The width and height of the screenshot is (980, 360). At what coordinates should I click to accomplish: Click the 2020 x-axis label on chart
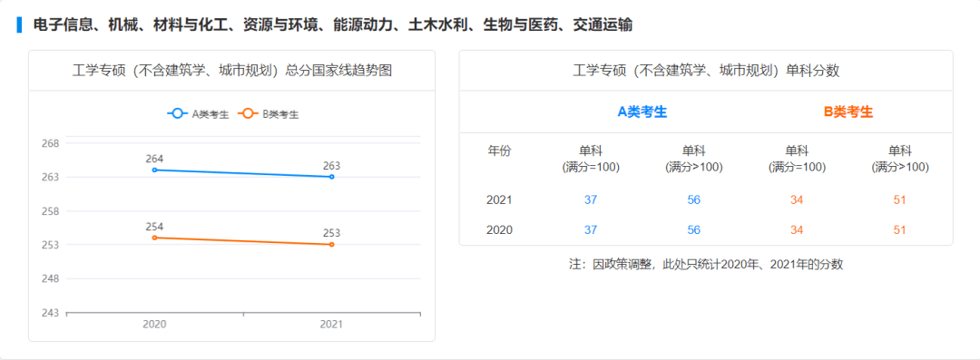[x=153, y=325]
